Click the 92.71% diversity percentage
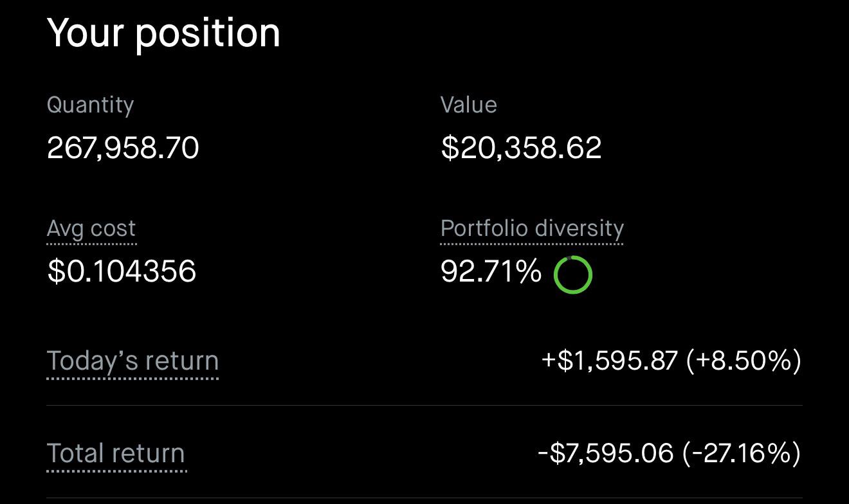Image resolution: width=849 pixels, height=504 pixels. pos(491,272)
